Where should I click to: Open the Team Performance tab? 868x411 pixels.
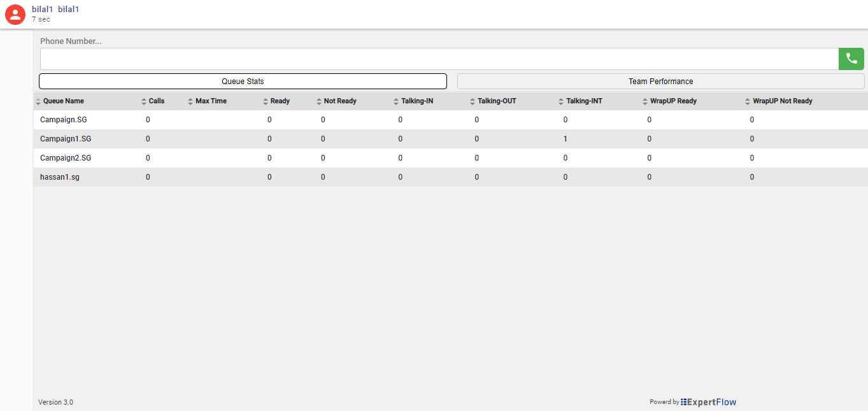click(x=660, y=82)
